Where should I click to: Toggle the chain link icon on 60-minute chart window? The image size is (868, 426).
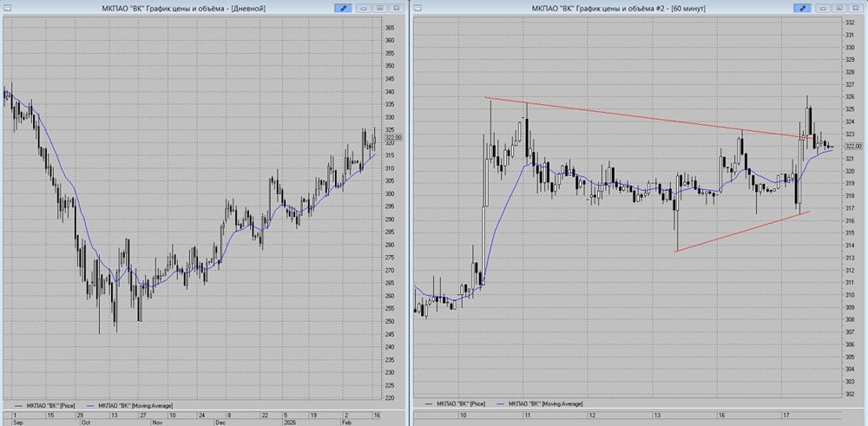(x=803, y=9)
